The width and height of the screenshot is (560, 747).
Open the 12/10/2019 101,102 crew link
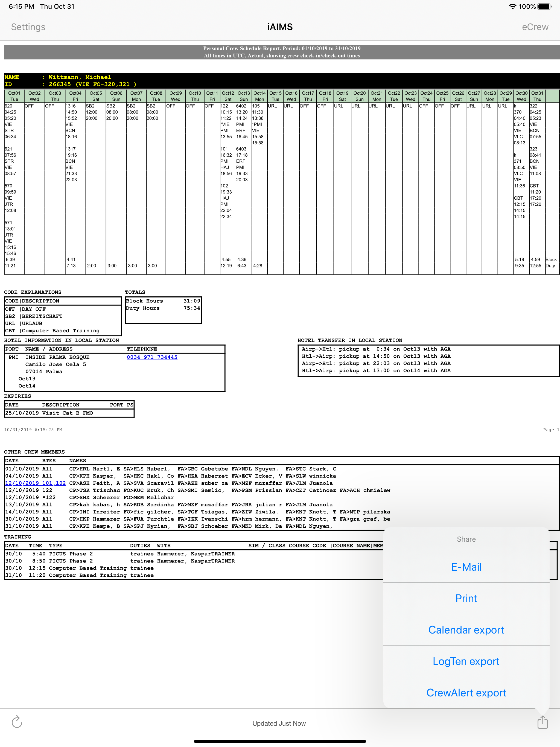pyautogui.click(x=35, y=483)
